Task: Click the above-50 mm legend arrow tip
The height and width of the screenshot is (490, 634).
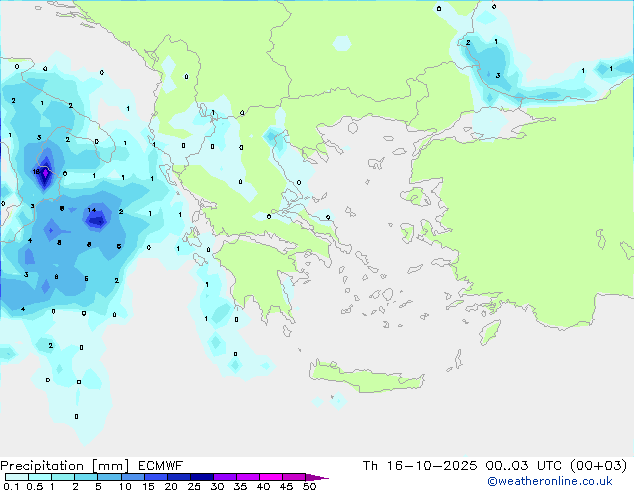Action: tap(317, 477)
